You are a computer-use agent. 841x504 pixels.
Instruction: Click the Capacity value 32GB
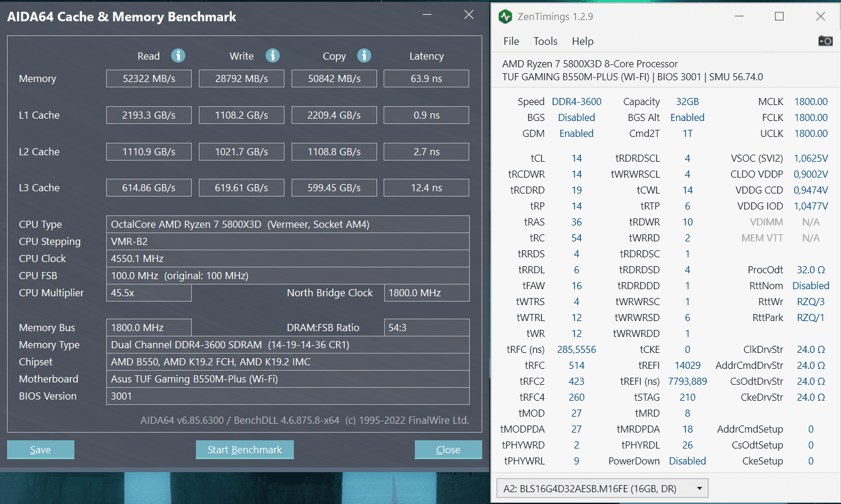[x=688, y=102]
